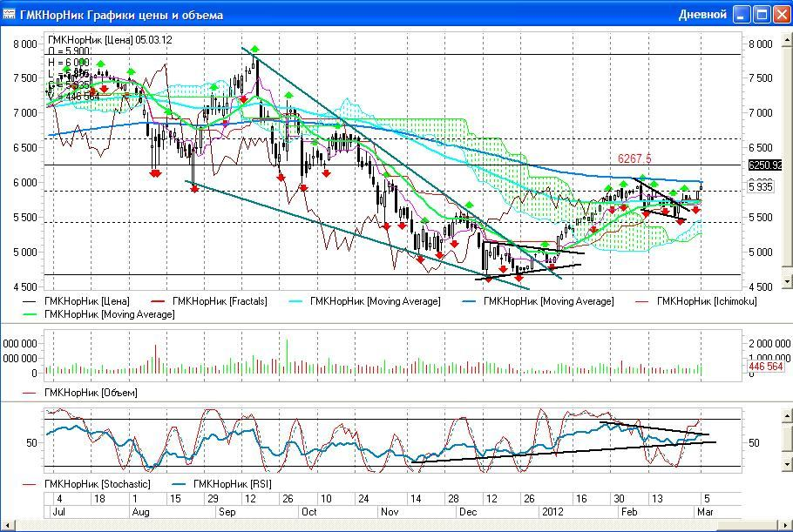Viewport: 793px width, 532px height.
Task: Click the chart window icon in the title bar
Action: (x=9, y=14)
